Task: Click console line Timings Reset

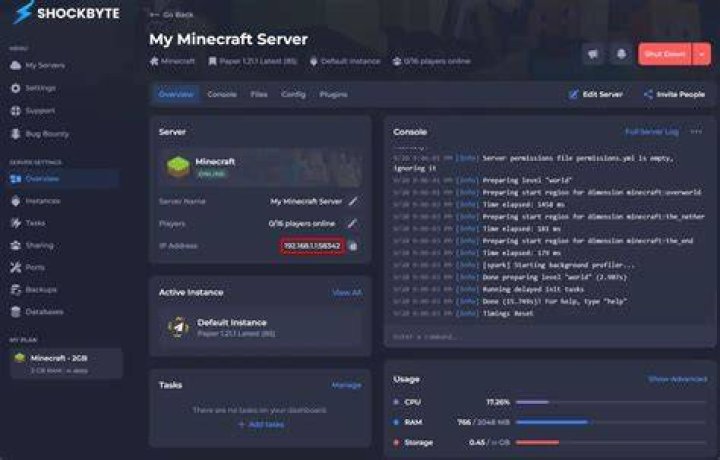Action: point(508,314)
